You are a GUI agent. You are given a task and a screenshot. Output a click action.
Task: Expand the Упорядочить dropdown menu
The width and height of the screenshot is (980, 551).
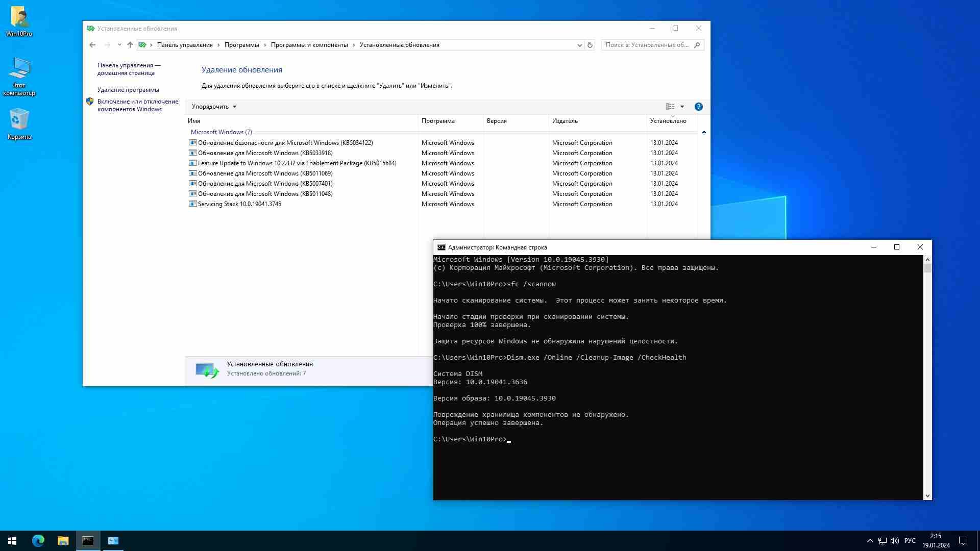click(214, 106)
